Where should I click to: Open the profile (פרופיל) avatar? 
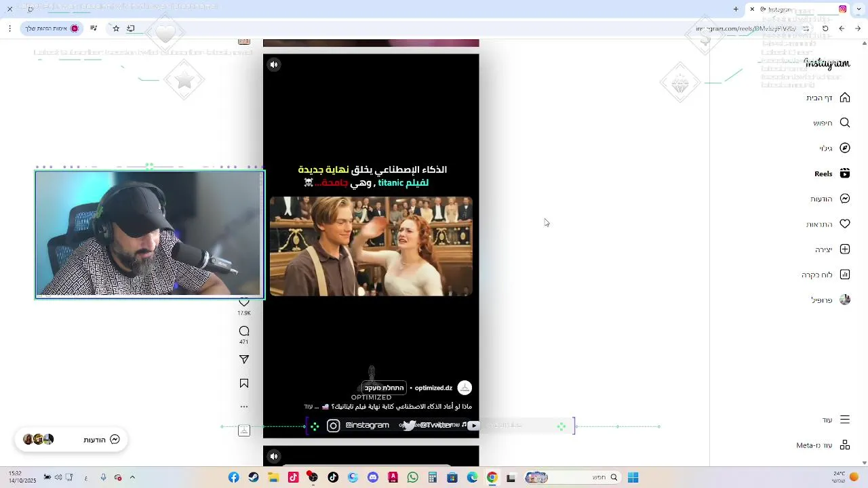pos(845,300)
